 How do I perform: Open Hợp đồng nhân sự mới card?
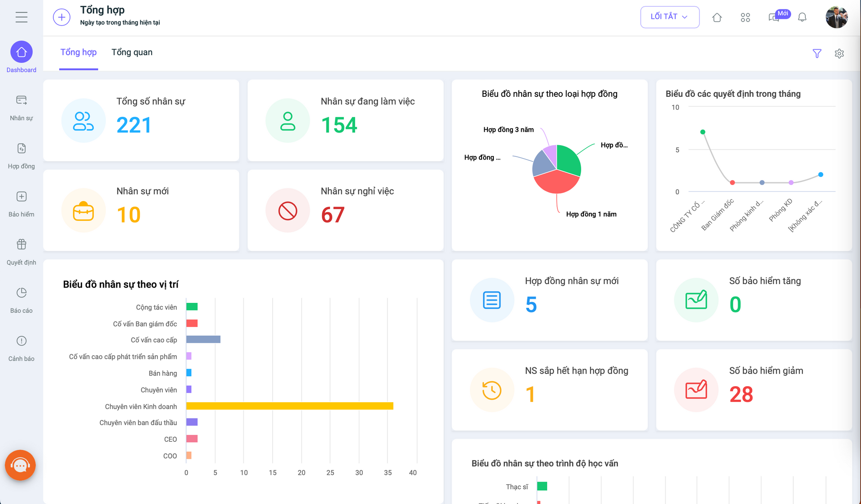point(549,300)
